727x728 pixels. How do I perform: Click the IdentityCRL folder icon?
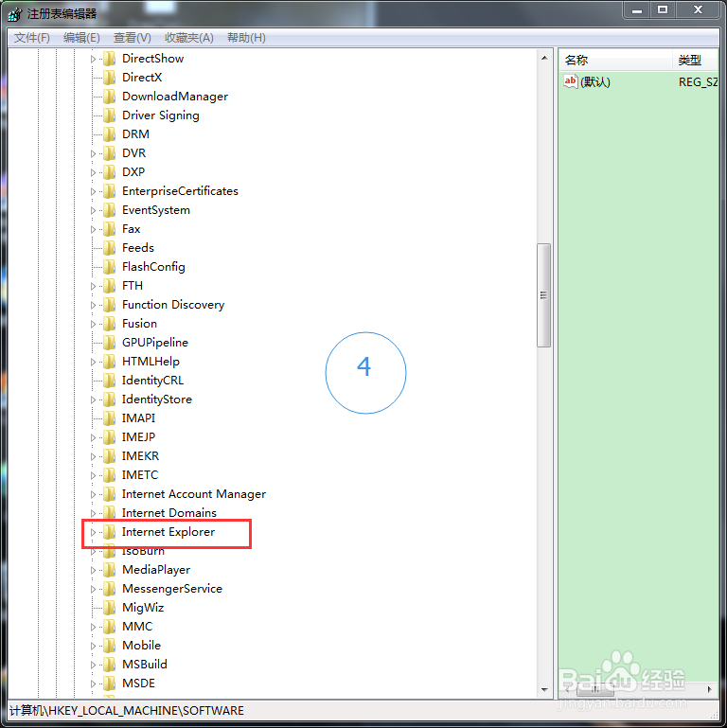click(x=109, y=381)
